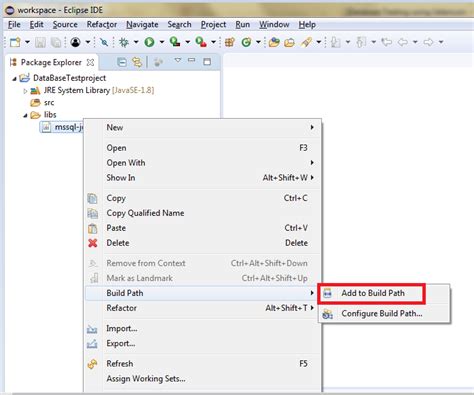Click the Save All toolbar icon
The height and width of the screenshot is (395, 474).
pyautogui.click(x=56, y=42)
